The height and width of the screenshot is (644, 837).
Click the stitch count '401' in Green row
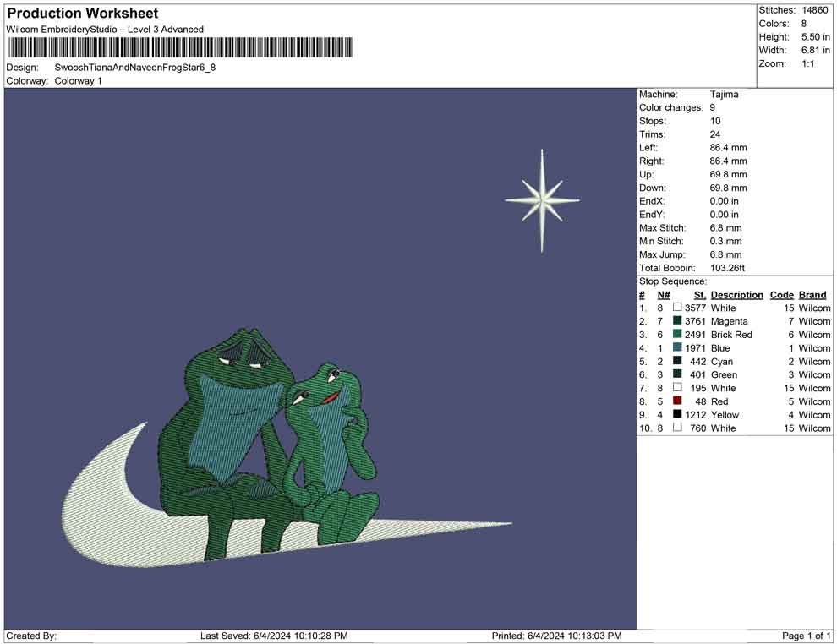click(697, 374)
